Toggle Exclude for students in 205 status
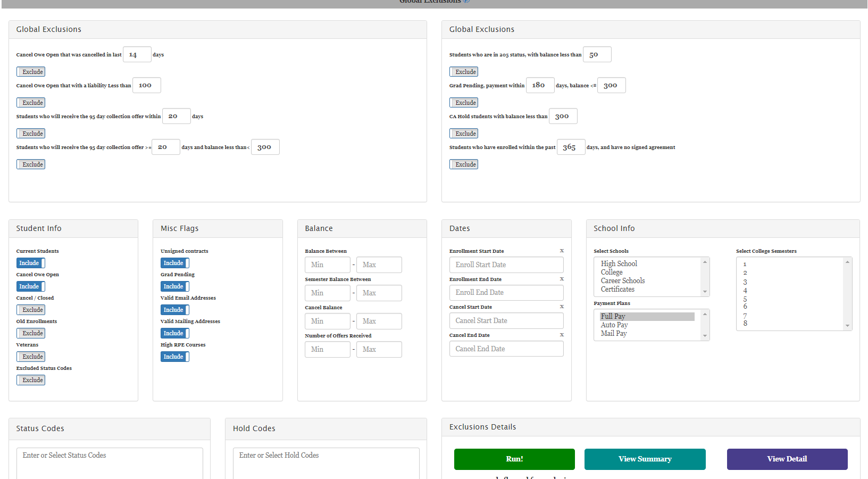868x479 pixels. click(x=464, y=72)
